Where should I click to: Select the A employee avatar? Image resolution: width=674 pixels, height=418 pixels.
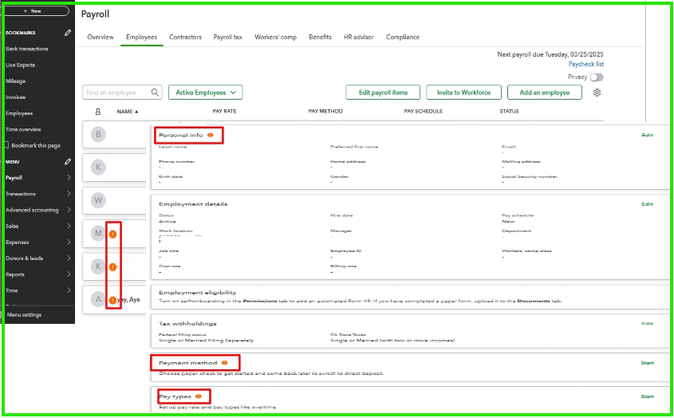tap(98, 299)
